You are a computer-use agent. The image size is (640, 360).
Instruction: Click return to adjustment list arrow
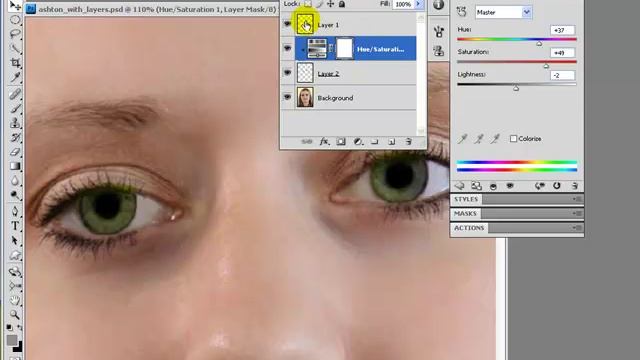[x=460, y=186]
